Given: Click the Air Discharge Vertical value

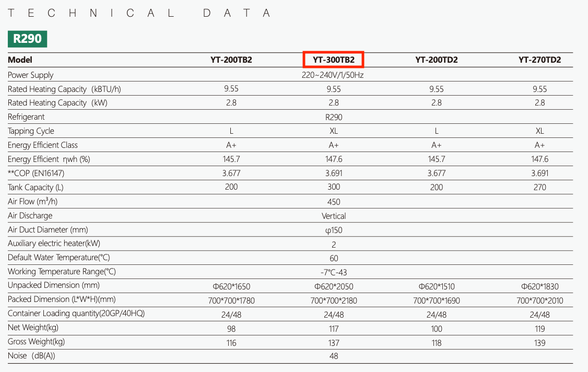Looking at the screenshot, I should click(x=334, y=216).
